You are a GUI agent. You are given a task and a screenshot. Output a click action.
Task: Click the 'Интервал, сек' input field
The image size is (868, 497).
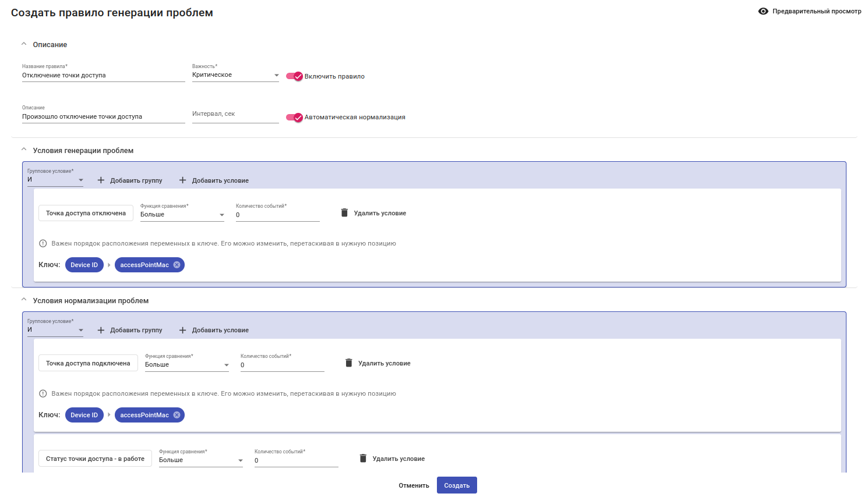click(x=235, y=115)
